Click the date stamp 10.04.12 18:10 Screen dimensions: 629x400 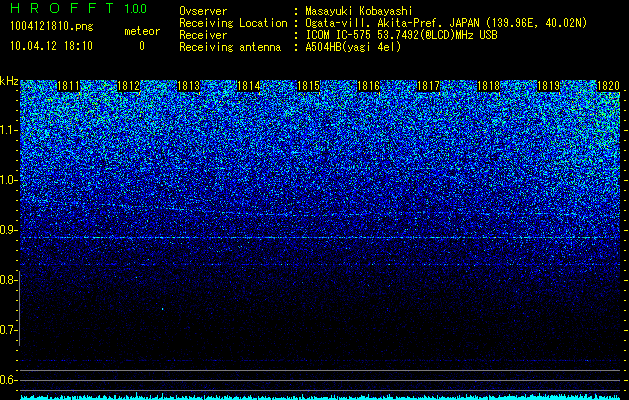click(51, 46)
